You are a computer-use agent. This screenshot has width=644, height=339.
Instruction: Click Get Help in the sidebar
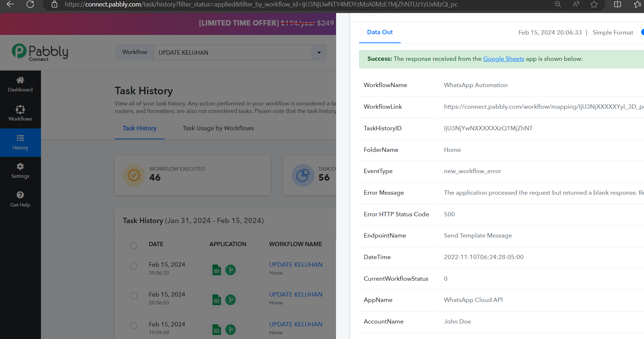point(20,199)
